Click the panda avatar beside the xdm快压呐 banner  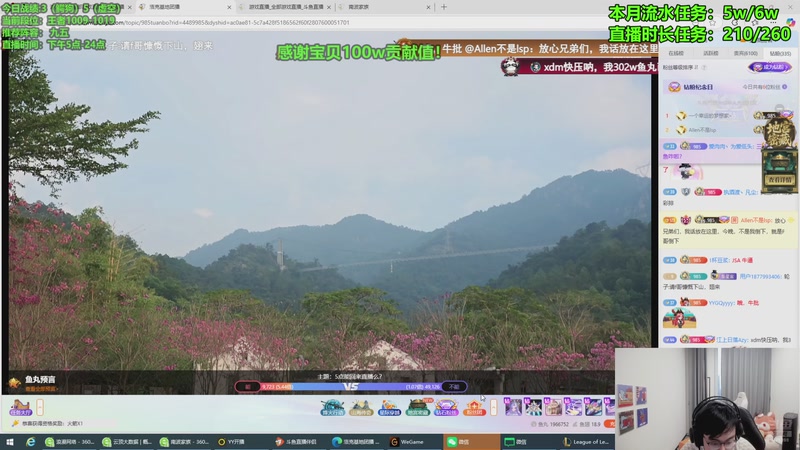(510, 66)
